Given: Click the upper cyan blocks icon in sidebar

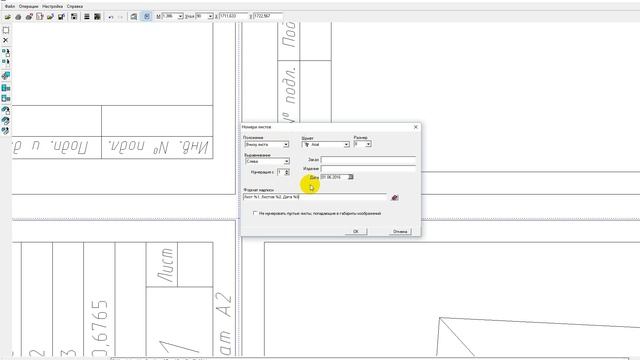Looking at the screenshot, I should click(x=6, y=88).
